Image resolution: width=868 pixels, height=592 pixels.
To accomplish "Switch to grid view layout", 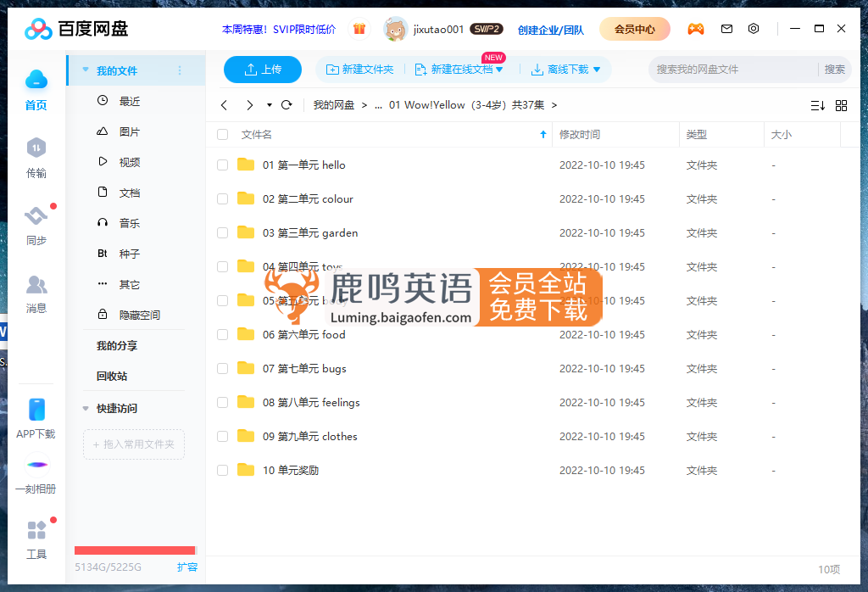I will point(841,105).
